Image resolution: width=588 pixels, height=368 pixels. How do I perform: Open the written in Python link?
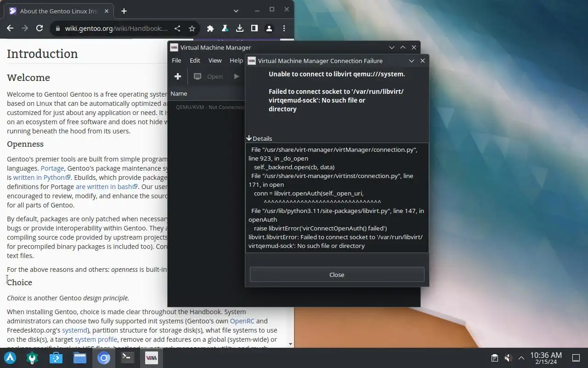click(x=42, y=177)
